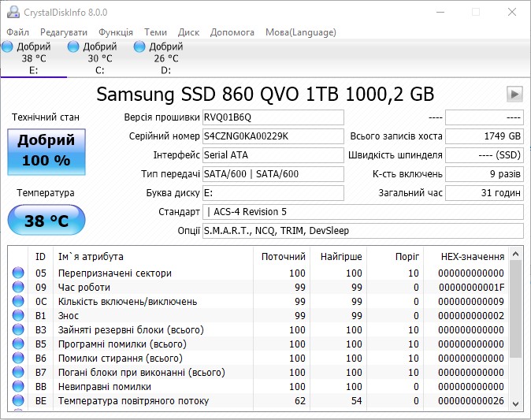Click the Добрий 100 % health status button
Viewport: 531px width, 420px height.
tap(46, 152)
